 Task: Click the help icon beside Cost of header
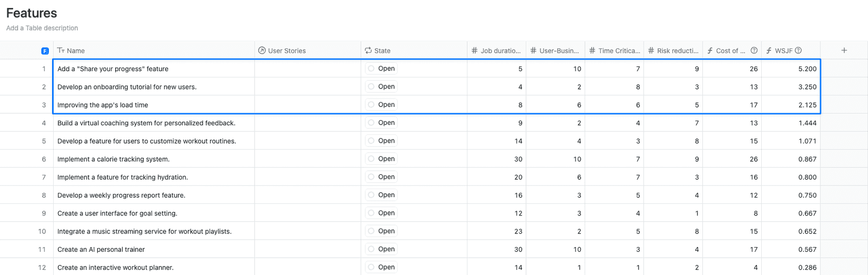[x=754, y=51]
